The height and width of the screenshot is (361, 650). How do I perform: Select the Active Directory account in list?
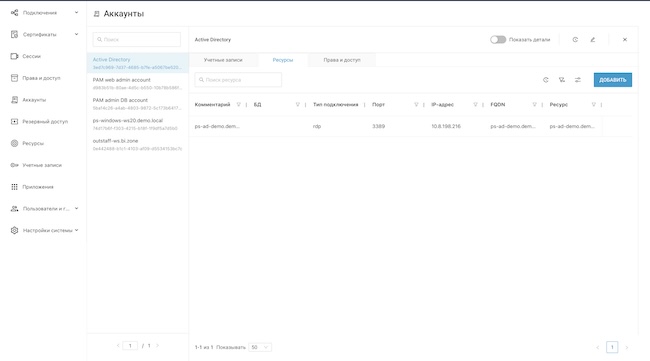pyautogui.click(x=138, y=63)
